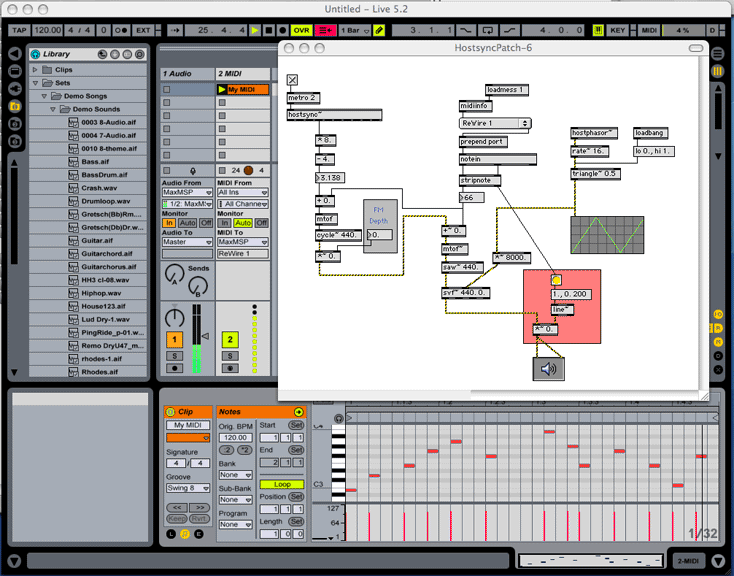This screenshot has width=734, height=576.
Task: Click the speaker DAC icon in patch
Action: 548,369
